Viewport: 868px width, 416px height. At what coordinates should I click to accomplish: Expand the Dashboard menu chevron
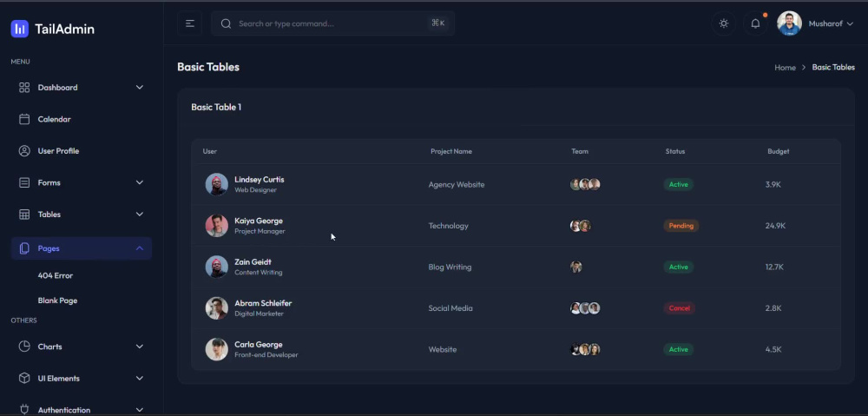(x=140, y=88)
